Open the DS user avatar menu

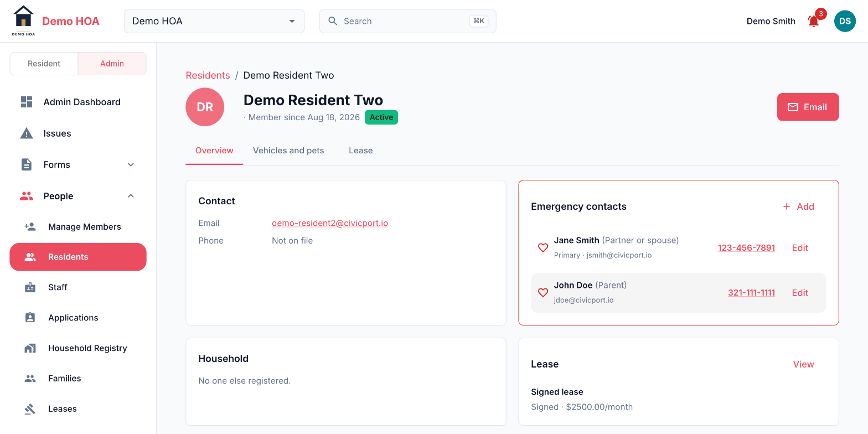click(845, 21)
